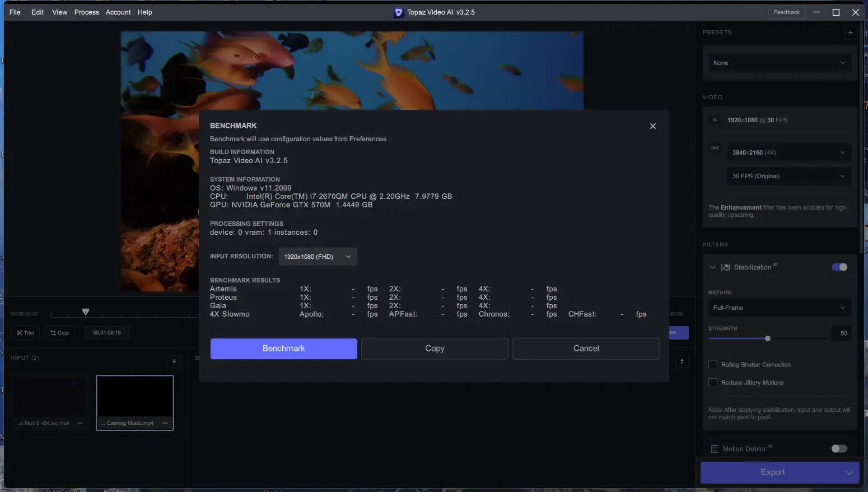
Task: Open frame rate dropdown 30 FPS (Original)
Action: [789, 176]
